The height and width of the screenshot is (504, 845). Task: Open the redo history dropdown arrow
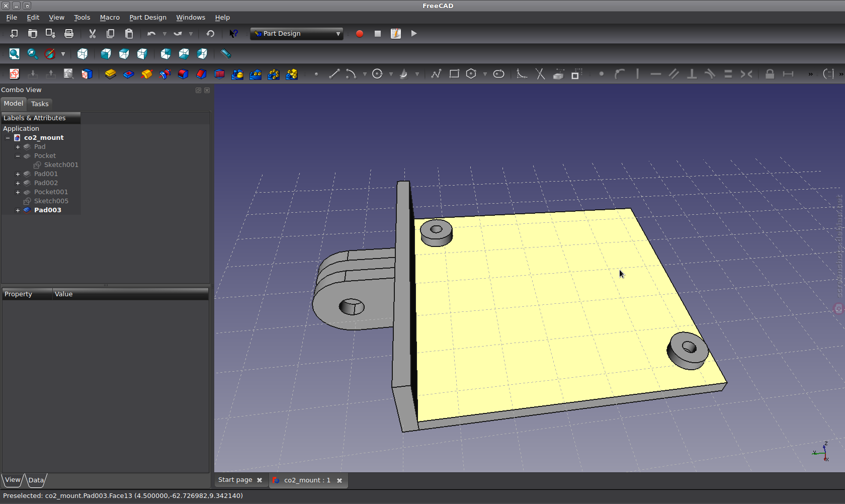191,34
